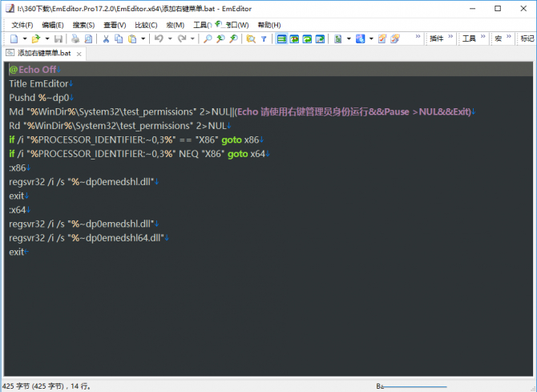Click the magnifier with left green arrow
The height and width of the screenshot is (392, 537).
pyautogui.click(x=220, y=38)
